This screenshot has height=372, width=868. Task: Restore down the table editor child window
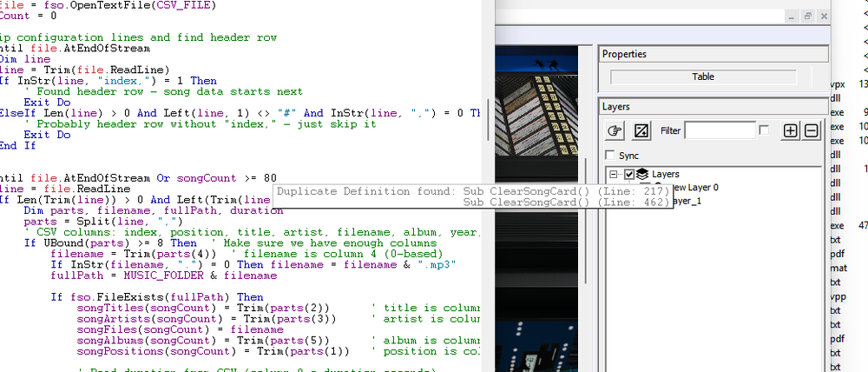coord(807,16)
